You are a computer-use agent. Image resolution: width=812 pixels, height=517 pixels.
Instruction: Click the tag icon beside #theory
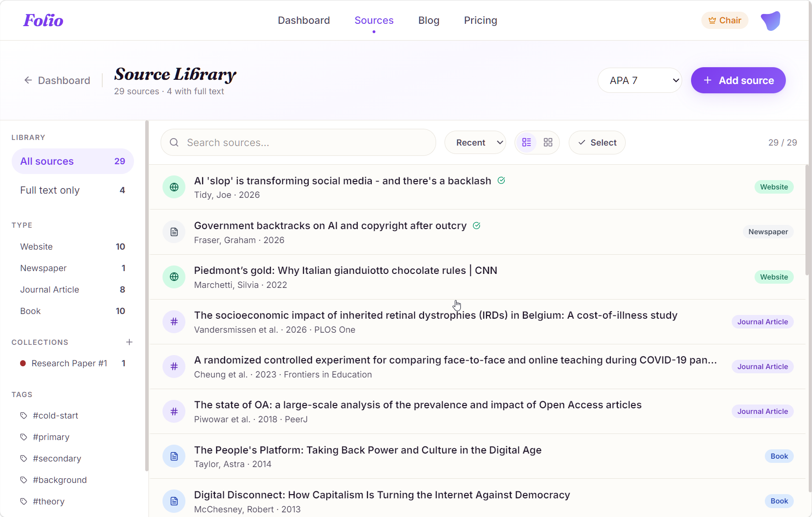24,501
